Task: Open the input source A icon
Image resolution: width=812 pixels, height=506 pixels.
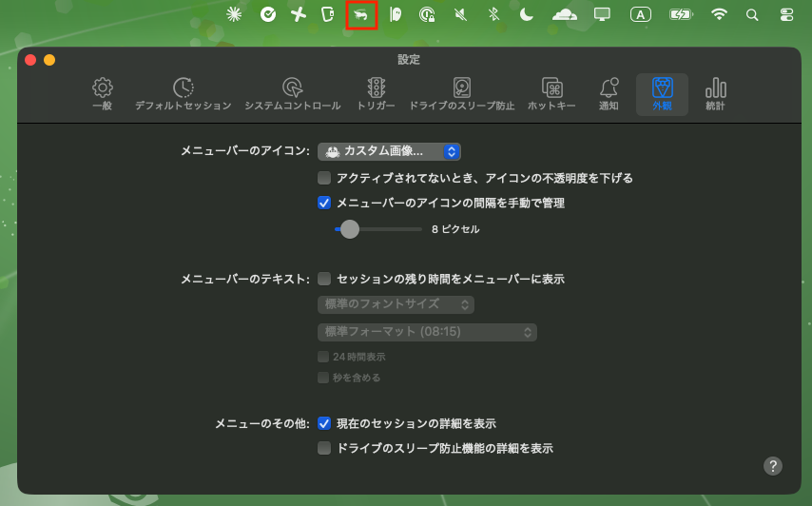Action: (641, 14)
